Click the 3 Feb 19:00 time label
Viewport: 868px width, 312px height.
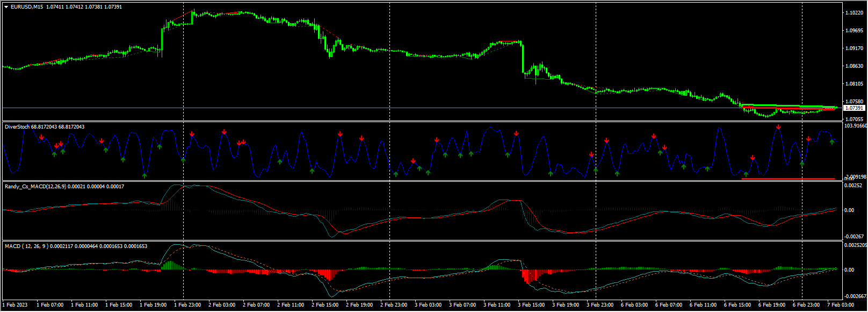coord(566,305)
